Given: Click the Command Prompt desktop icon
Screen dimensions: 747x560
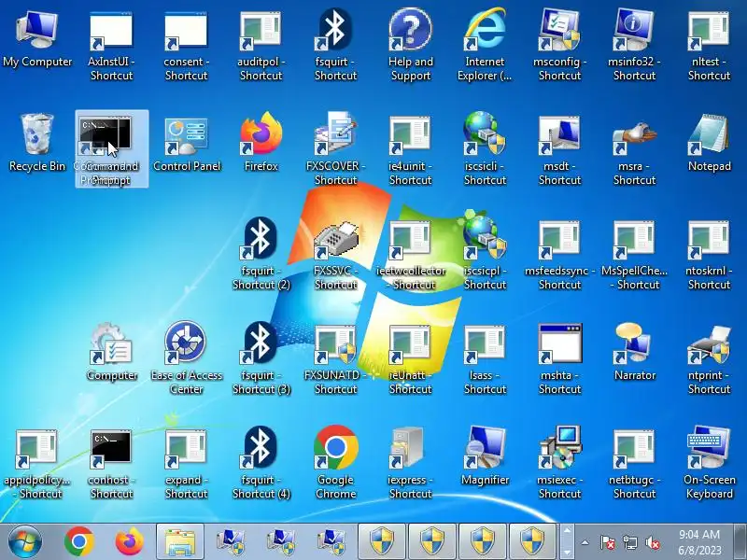Looking at the screenshot, I should [x=111, y=149].
